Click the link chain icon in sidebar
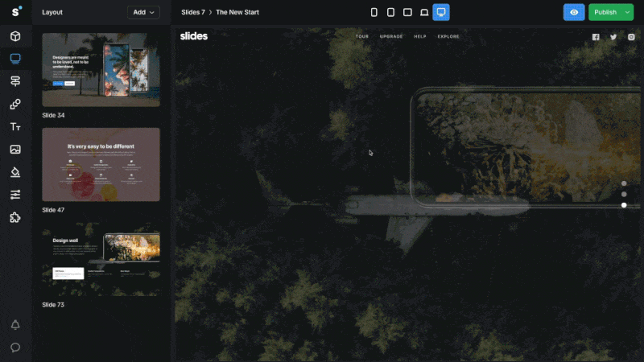 (x=15, y=105)
